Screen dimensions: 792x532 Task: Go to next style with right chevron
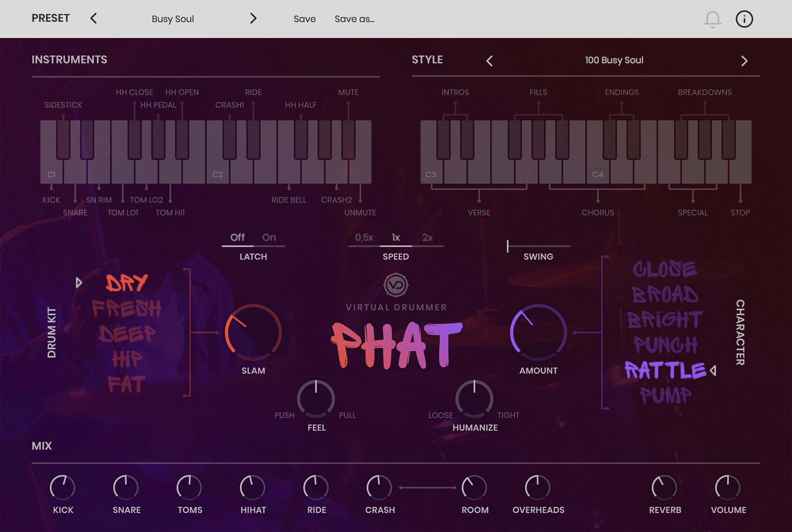pyautogui.click(x=744, y=61)
